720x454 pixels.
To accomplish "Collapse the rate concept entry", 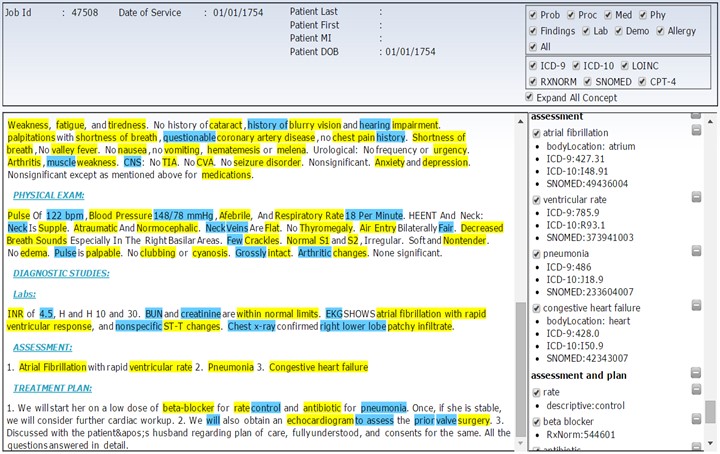I will [x=695, y=393].
